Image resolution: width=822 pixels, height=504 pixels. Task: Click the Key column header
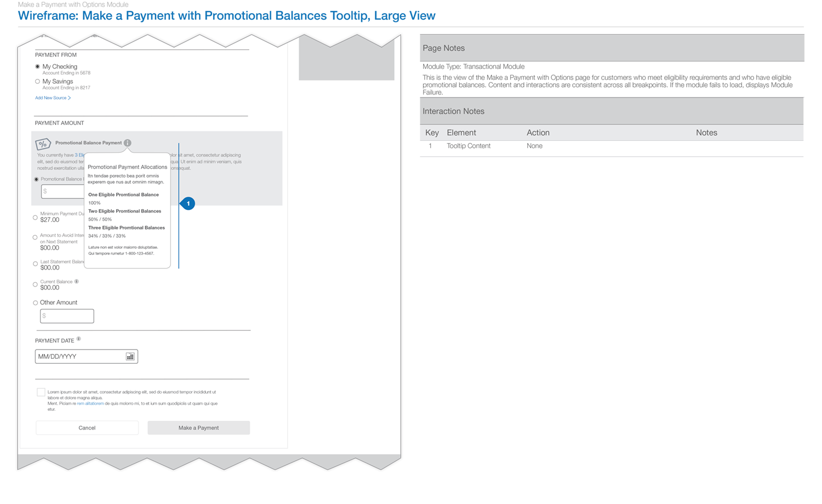coord(432,133)
